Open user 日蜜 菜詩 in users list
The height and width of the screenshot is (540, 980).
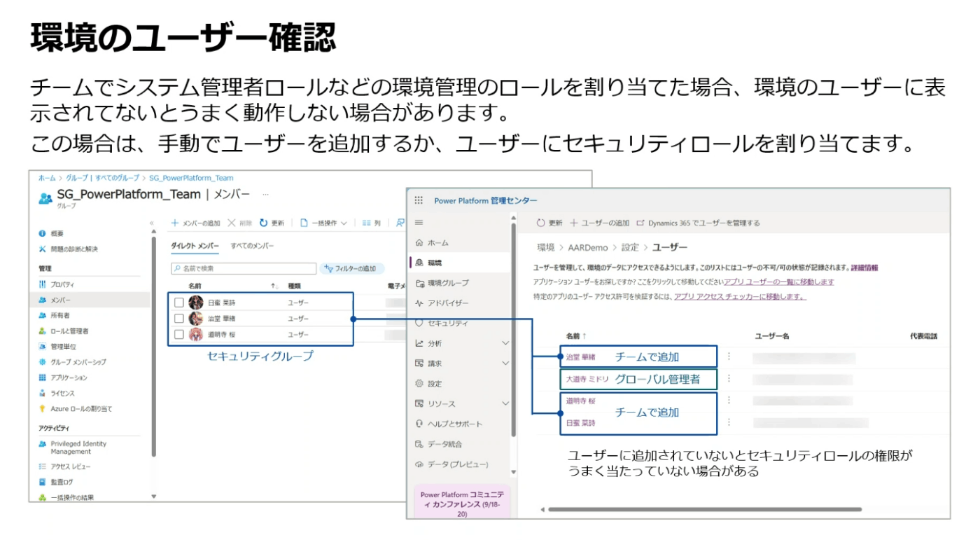[x=581, y=423]
